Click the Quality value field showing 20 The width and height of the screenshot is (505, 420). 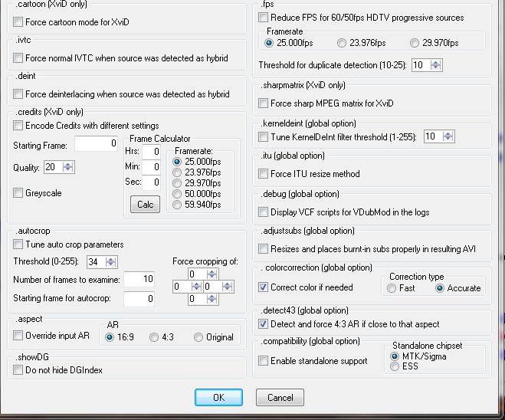pos(53,167)
